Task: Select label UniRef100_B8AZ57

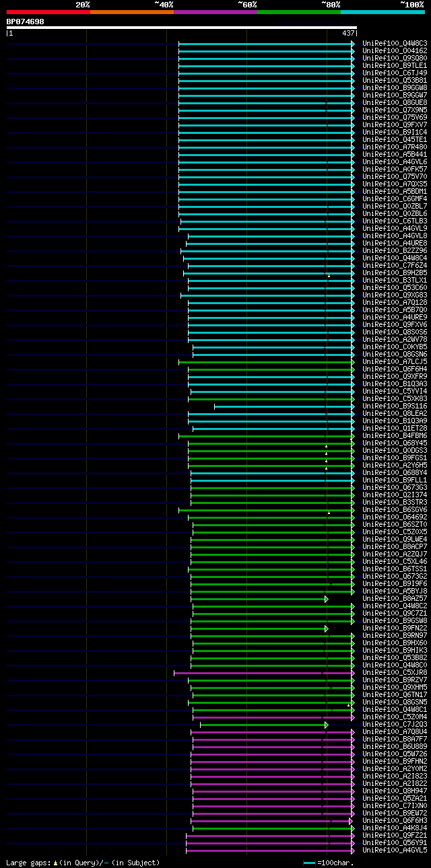Action: coord(395,598)
